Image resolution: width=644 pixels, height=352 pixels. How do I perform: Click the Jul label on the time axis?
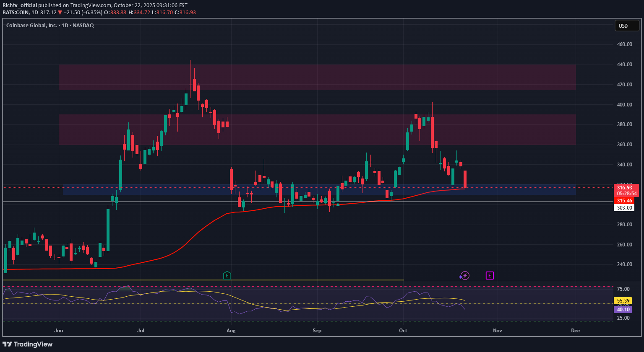pyautogui.click(x=141, y=331)
